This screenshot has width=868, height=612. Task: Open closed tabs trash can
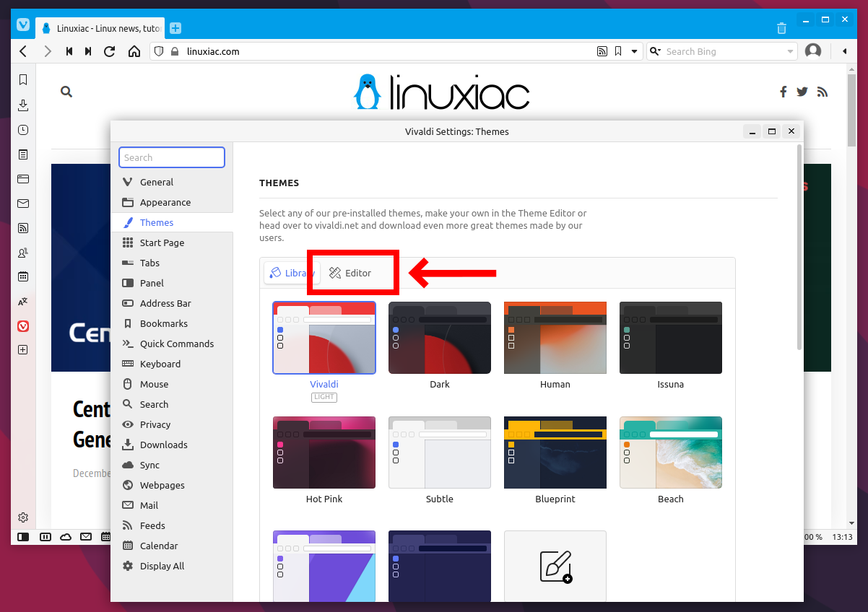[781, 28]
